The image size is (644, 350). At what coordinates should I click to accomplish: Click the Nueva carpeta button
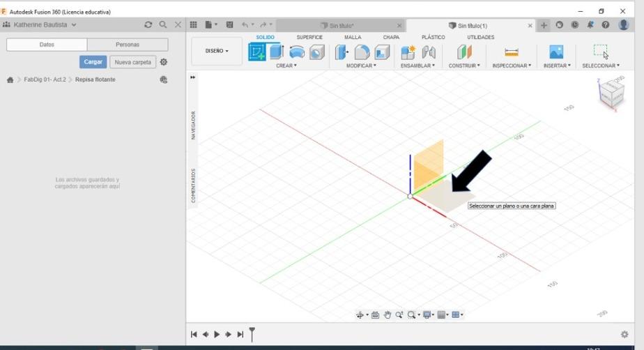132,62
